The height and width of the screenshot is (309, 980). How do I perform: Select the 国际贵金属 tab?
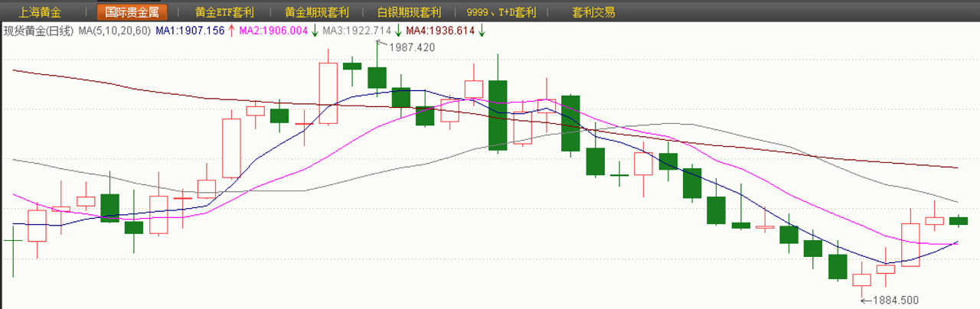(x=132, y=12)
